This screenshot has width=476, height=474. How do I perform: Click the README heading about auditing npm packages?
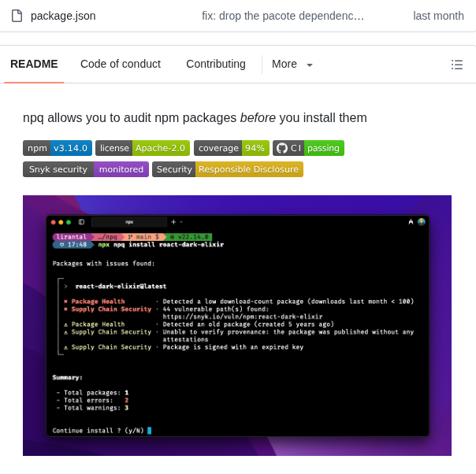click(x=195, y=117)
